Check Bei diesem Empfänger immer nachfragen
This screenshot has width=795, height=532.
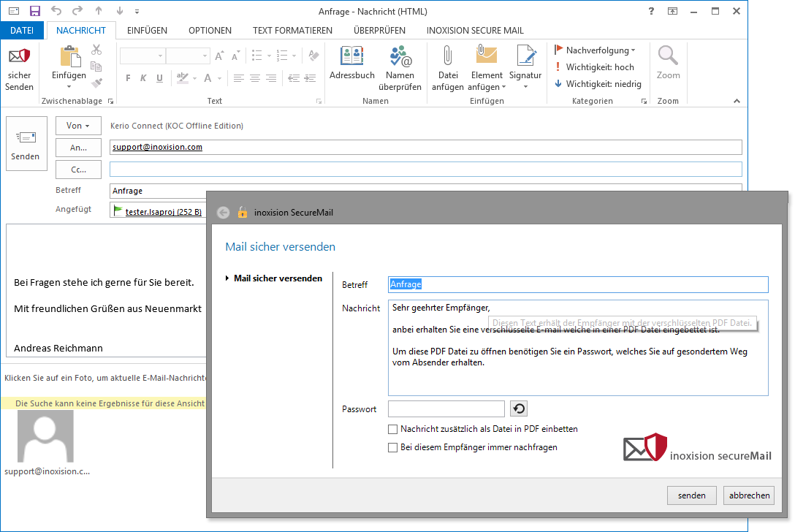click(x=393, y=447)
